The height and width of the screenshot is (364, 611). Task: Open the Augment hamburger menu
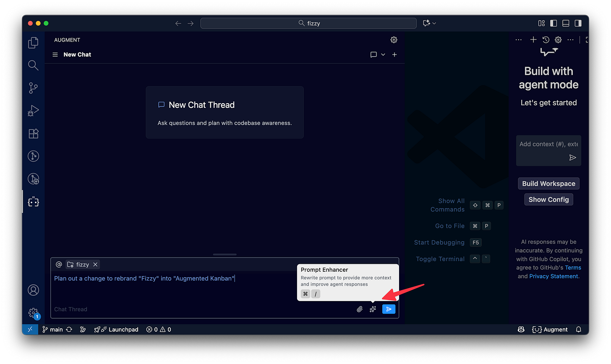coord(55,54)
